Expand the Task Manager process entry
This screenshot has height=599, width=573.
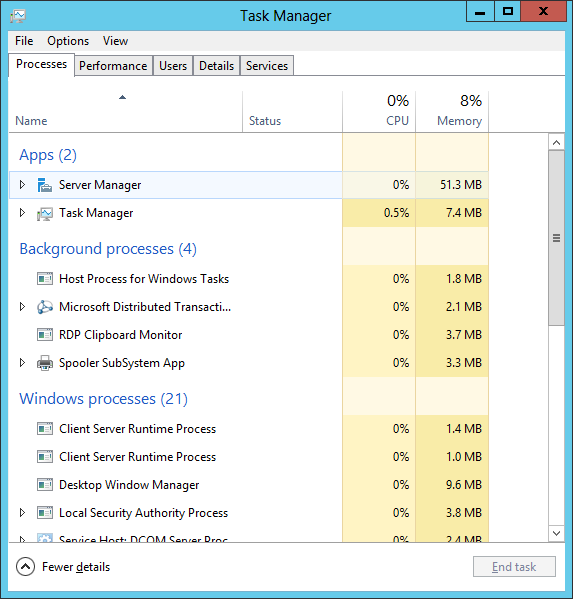pyautogui.click(x=22, y=213)
